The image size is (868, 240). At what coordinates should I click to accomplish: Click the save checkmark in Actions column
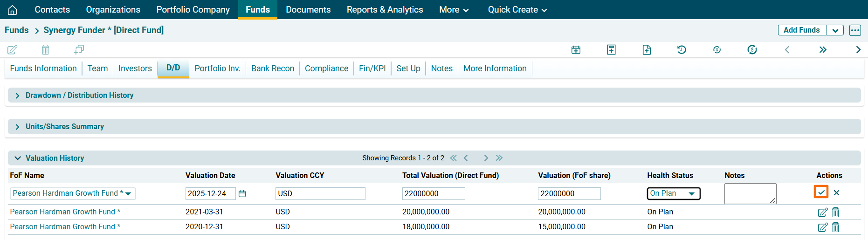[821, 192]
